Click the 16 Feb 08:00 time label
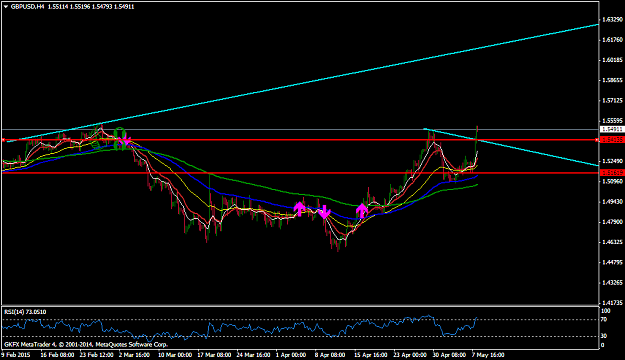 click(x=57, y=354)
